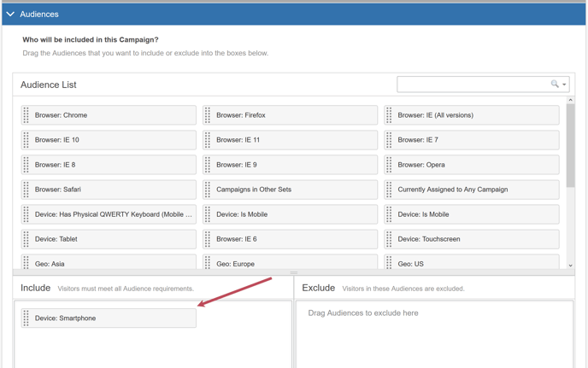Select the Geo: US audience
The height and width of the screenshot is (368, 588).
pyautogui.click(x=472, y=261)
